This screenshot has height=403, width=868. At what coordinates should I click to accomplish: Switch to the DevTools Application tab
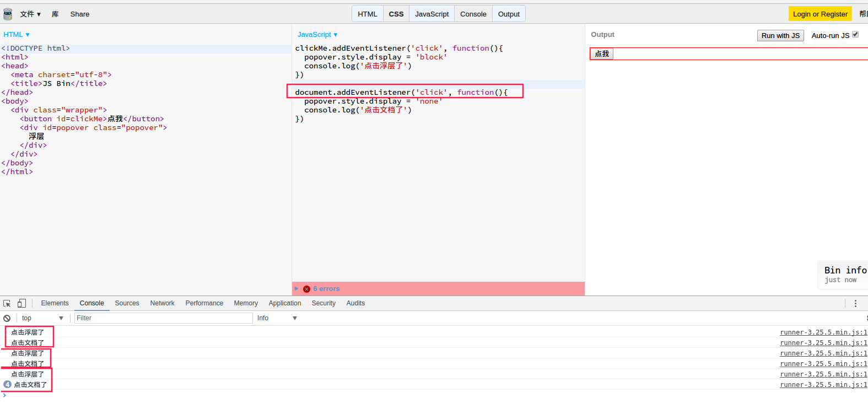[285, 303]
